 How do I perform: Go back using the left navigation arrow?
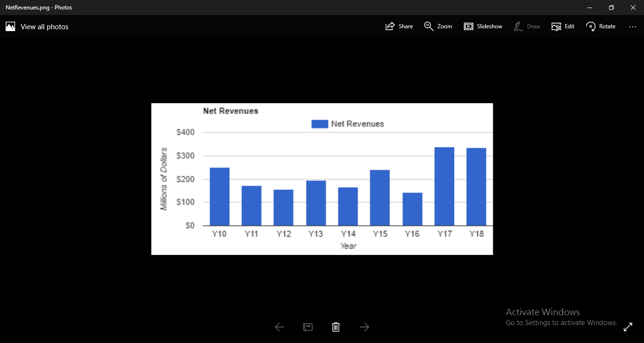(279, 327)
